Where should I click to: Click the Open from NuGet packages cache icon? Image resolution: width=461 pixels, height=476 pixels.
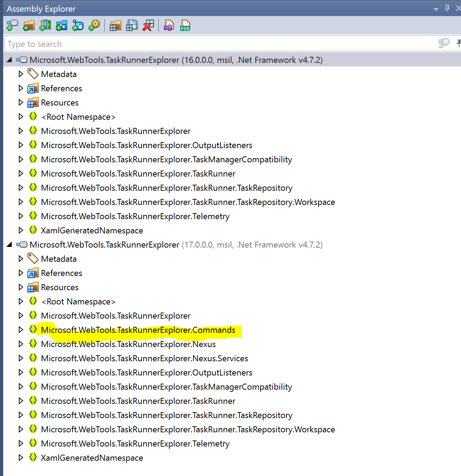pyautogui.click(x=61, y=25)
